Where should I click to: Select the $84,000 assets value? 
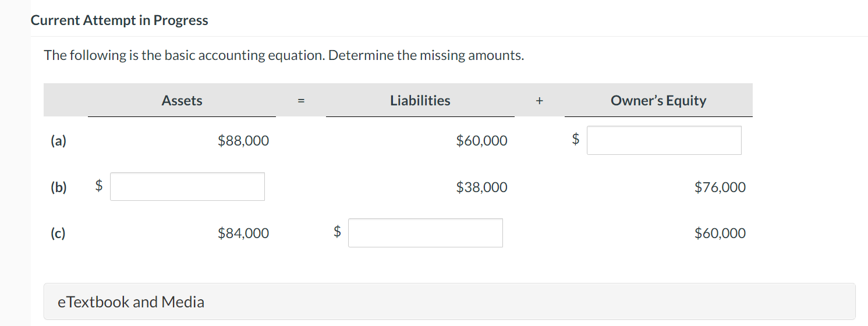pyautogui.click(x=243, y=233)
